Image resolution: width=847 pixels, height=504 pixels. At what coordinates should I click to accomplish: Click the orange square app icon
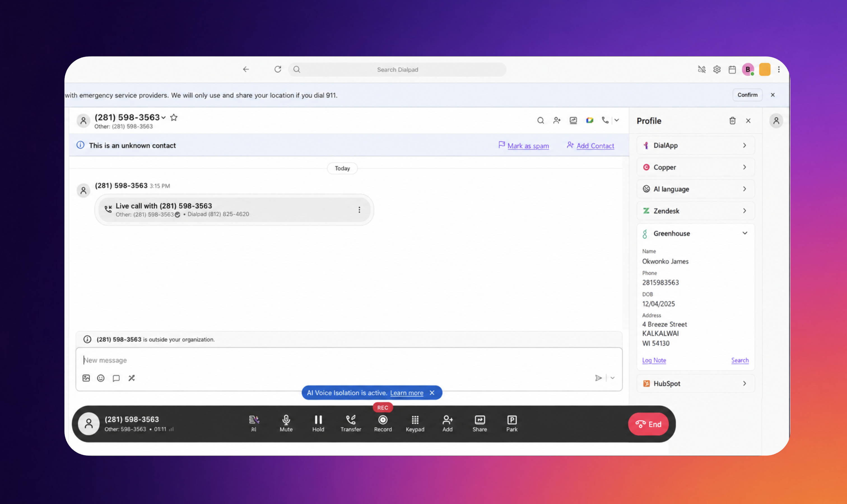[764, 70]
